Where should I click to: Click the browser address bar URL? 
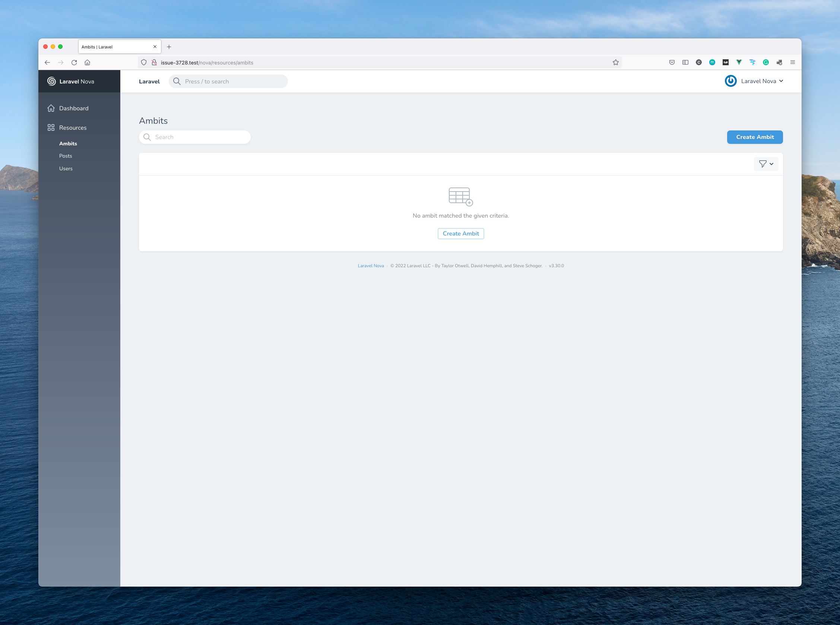point(207,62)
